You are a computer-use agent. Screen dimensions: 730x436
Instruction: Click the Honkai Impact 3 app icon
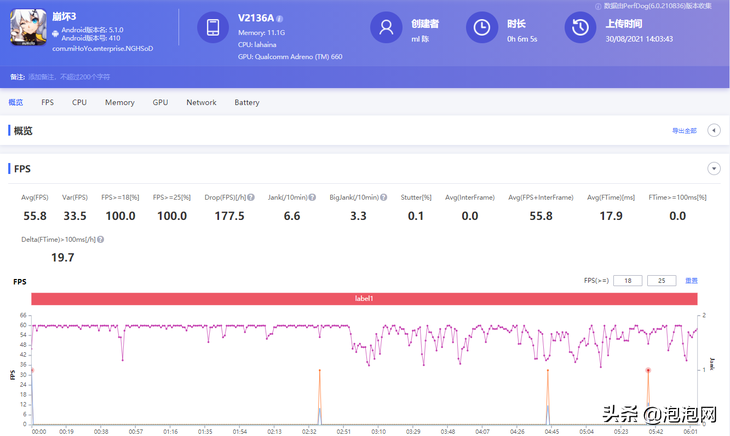tap(28, 27)
